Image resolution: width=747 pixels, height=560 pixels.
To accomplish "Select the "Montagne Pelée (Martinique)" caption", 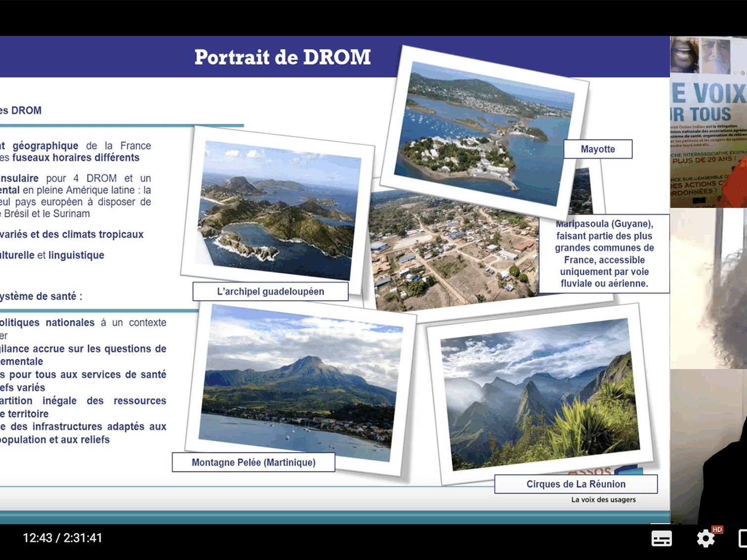I will [x=253, y=463].
